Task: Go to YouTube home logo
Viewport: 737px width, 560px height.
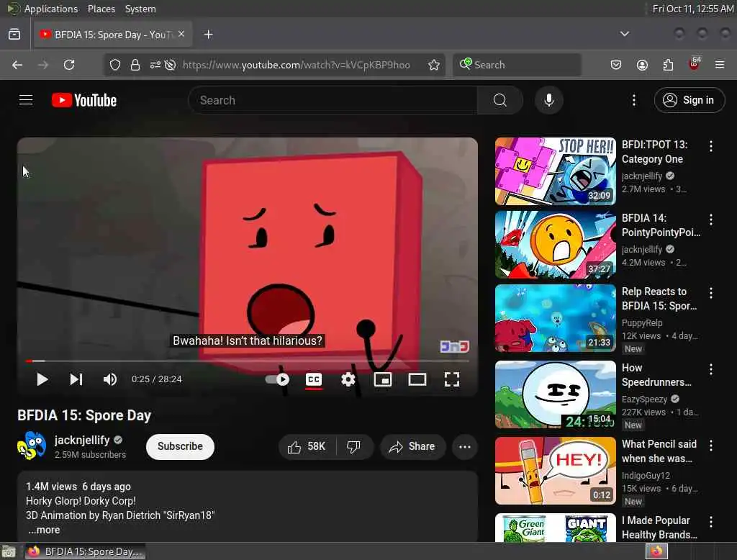Action: (84, 100)
